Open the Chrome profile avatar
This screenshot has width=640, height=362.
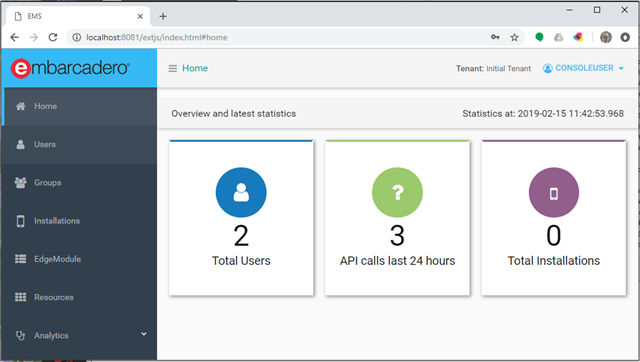click(606, 38)
